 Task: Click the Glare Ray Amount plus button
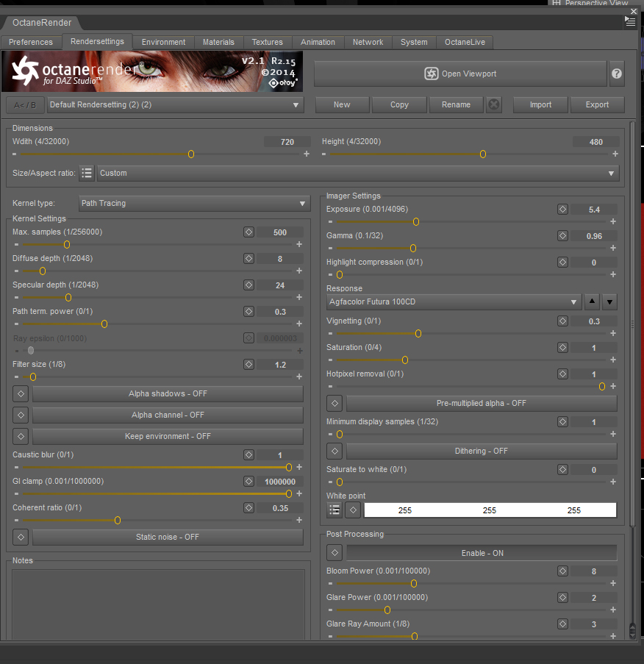[x=613, y=636]
